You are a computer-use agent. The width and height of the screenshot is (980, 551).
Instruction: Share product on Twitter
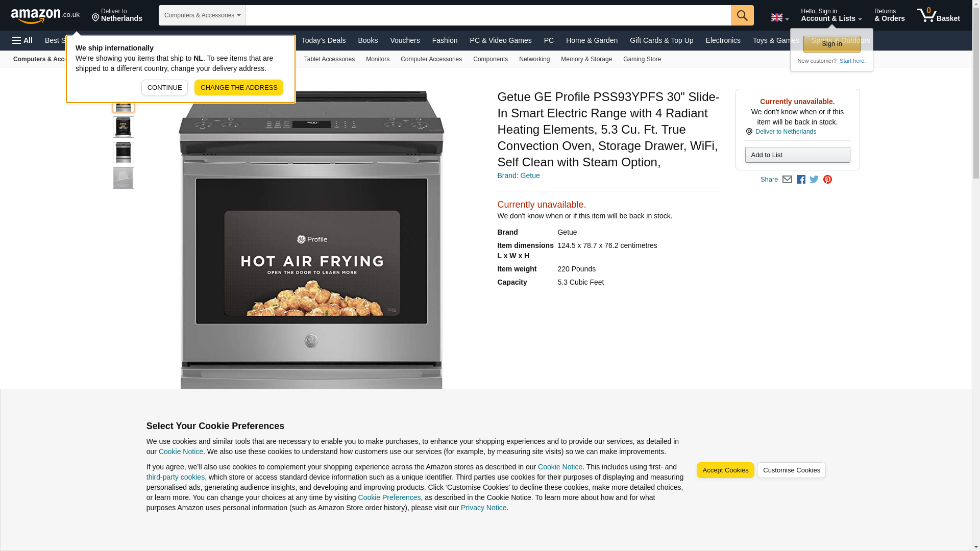coord(814,180)
